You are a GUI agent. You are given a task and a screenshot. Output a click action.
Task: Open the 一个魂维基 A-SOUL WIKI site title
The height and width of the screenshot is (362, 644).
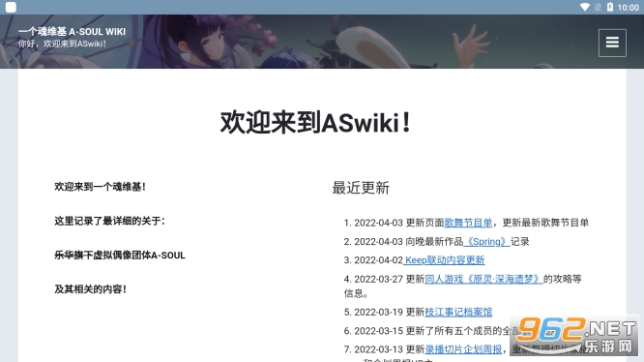(72, 32)
